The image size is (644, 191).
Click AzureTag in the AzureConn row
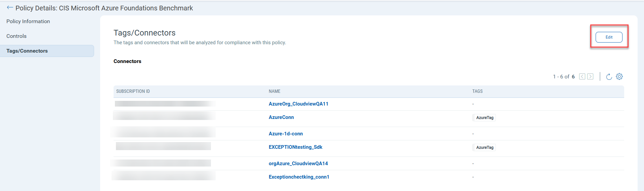click(484, 118)
